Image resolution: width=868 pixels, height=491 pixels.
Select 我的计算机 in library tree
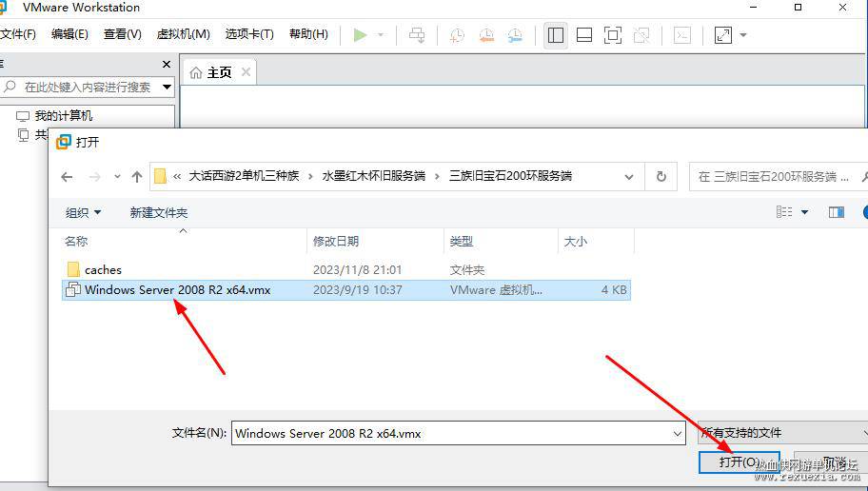tap(64, 116)
